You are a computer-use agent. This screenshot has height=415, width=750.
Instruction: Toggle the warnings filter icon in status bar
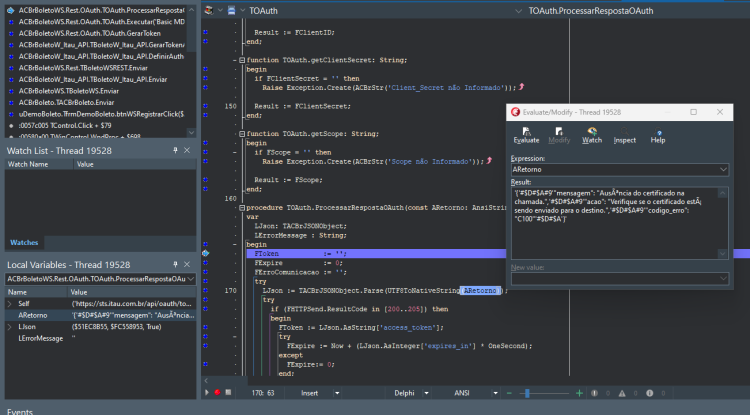point(622,393)
